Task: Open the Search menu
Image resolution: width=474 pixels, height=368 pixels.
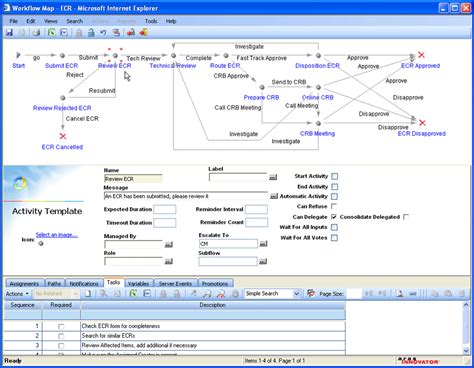Action: 74,21
